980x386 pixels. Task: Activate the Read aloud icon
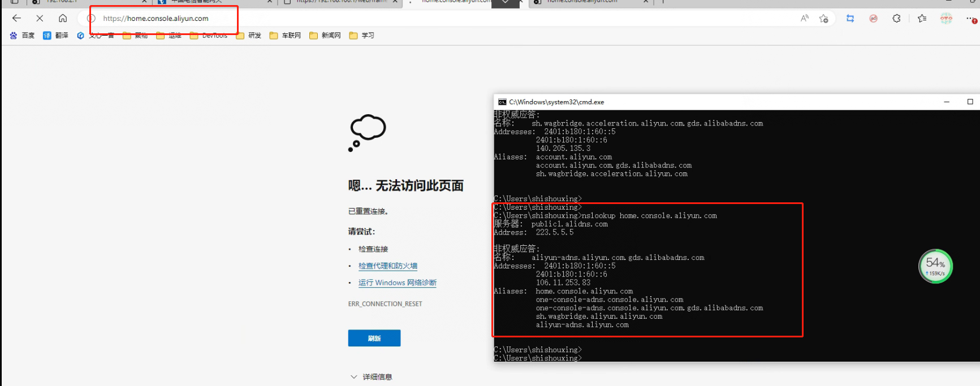coord(805,18)
